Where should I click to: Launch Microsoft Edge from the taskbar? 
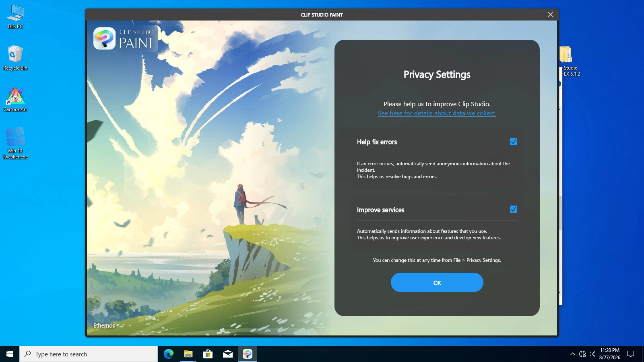coord(168,354)
